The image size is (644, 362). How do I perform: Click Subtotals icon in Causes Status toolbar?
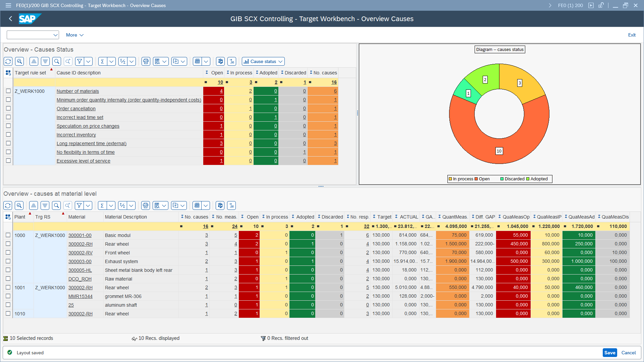click(x=123, y=61)
